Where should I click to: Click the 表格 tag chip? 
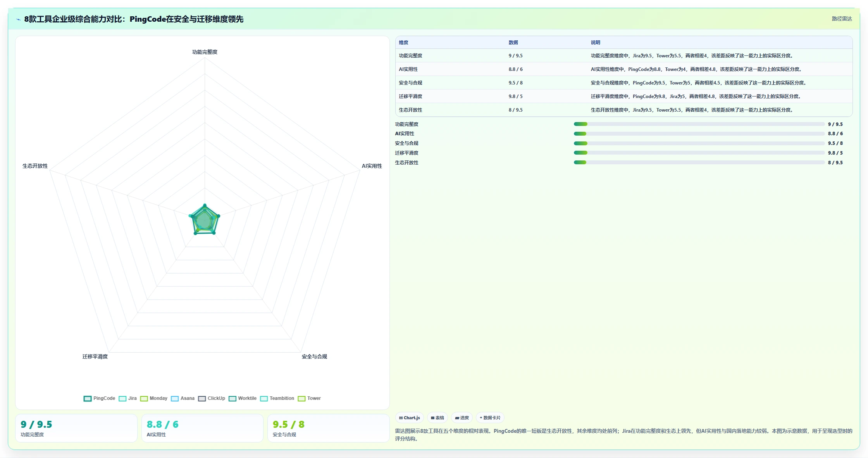(437, 418)
